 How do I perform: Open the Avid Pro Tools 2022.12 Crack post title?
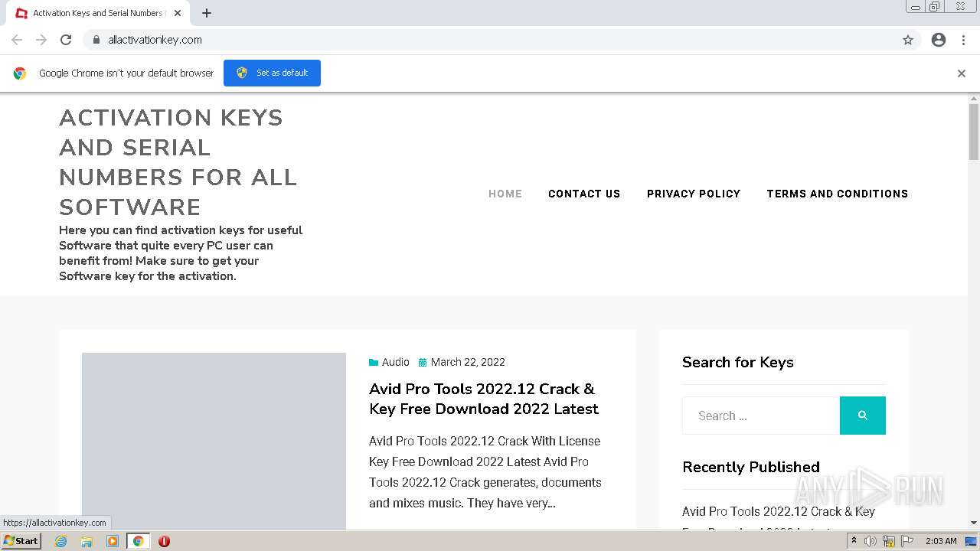484,399
